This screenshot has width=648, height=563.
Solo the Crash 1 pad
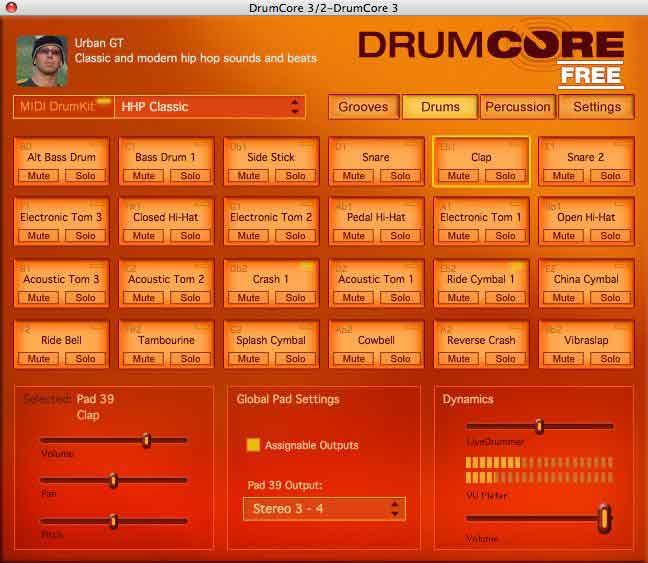pyautogui.click(x=295, y=298)
